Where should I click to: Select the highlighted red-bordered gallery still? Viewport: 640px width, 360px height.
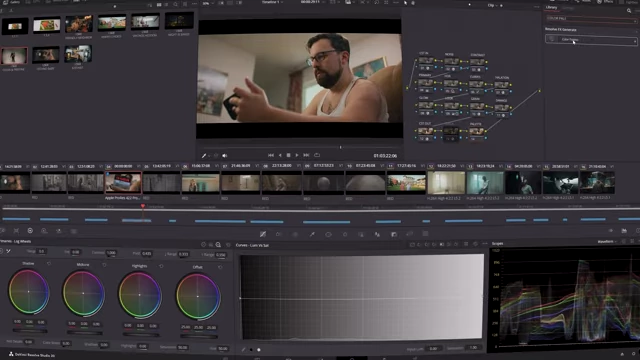click(x=14, y=56)
